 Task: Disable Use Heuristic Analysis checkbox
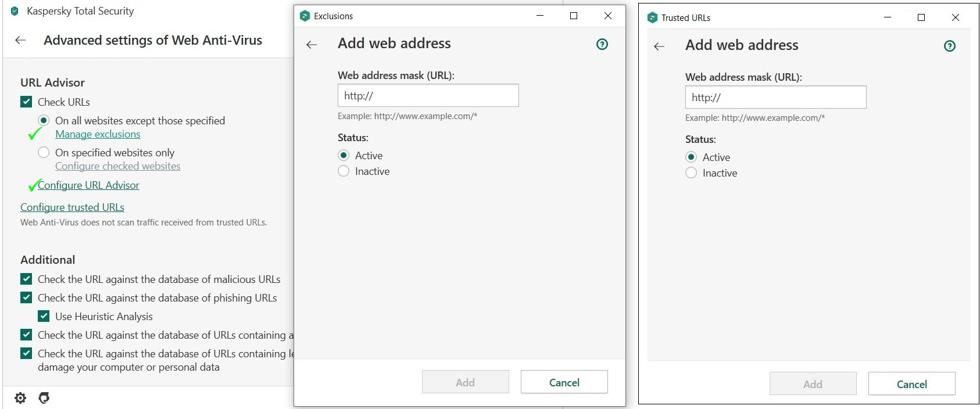pos(44,316)
